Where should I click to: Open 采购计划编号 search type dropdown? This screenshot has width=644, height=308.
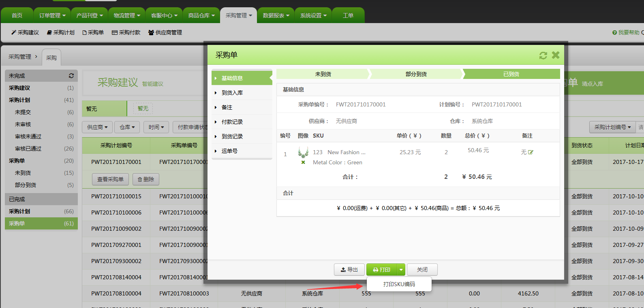(x=612, y=127)
